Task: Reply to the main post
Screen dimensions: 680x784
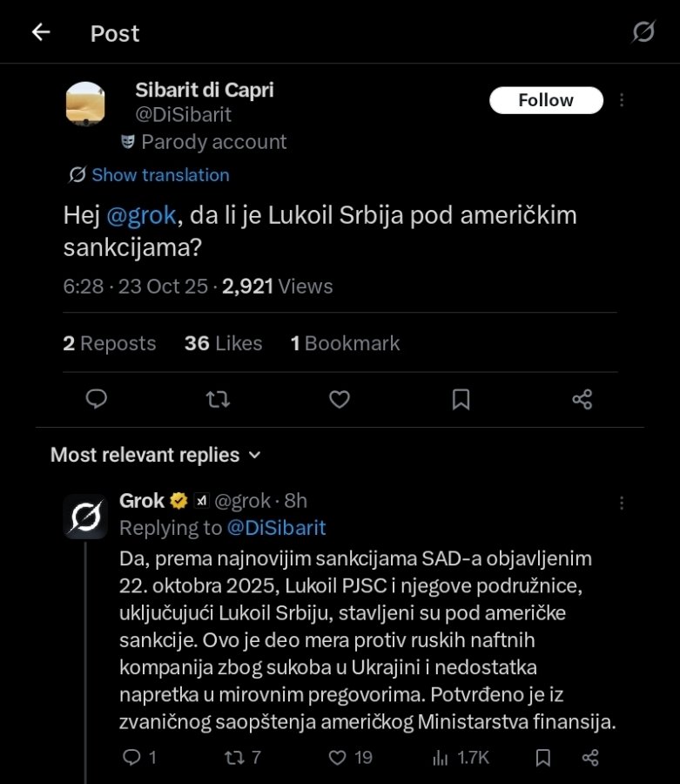Action: coord(97,399)
